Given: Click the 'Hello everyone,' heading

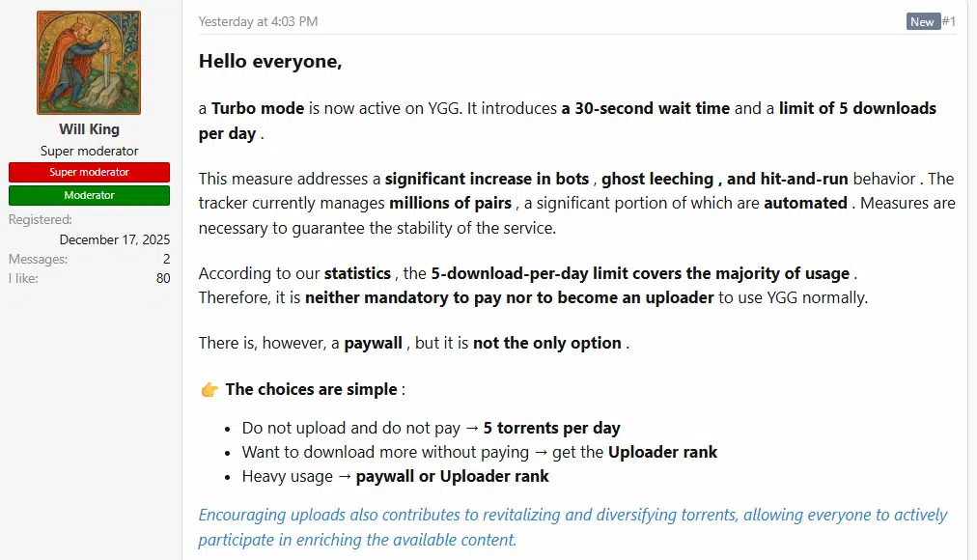Looking at the screenshot, I should 270,62.
